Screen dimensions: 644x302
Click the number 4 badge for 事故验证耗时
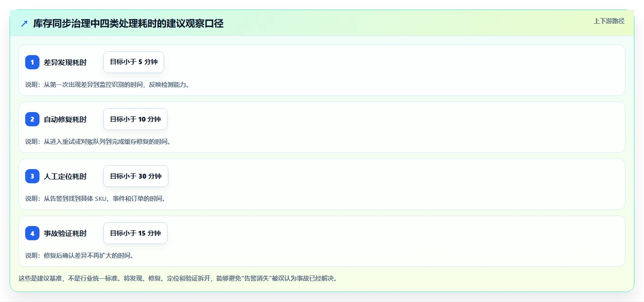(x=32, y=233)
